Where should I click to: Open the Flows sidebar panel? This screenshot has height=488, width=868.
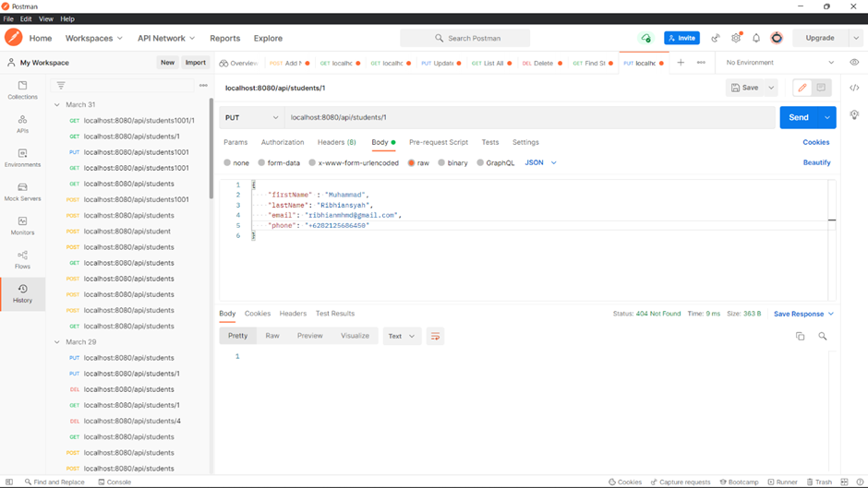[22, 259]
